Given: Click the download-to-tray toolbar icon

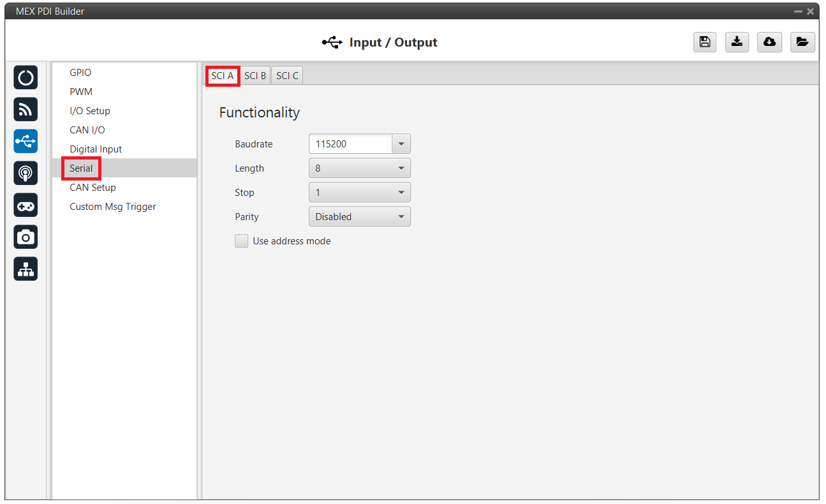Looking at the screenshot, I should (737, 42).
